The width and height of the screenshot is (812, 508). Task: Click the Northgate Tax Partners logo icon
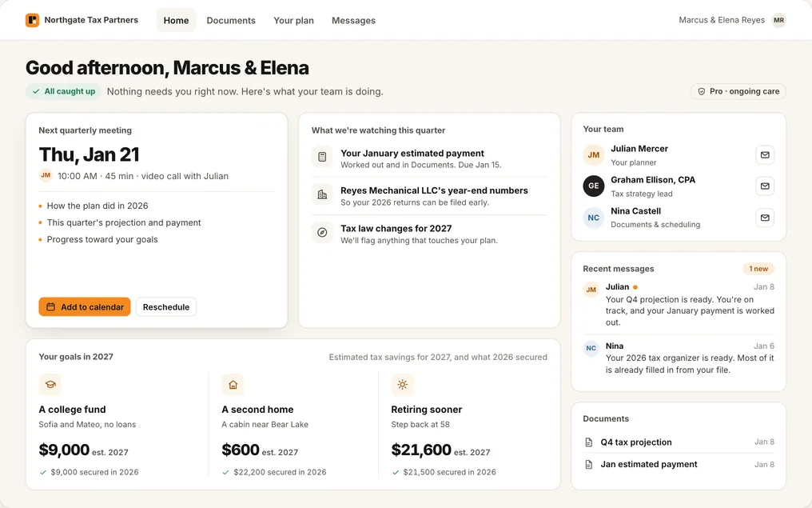point(32,20)
